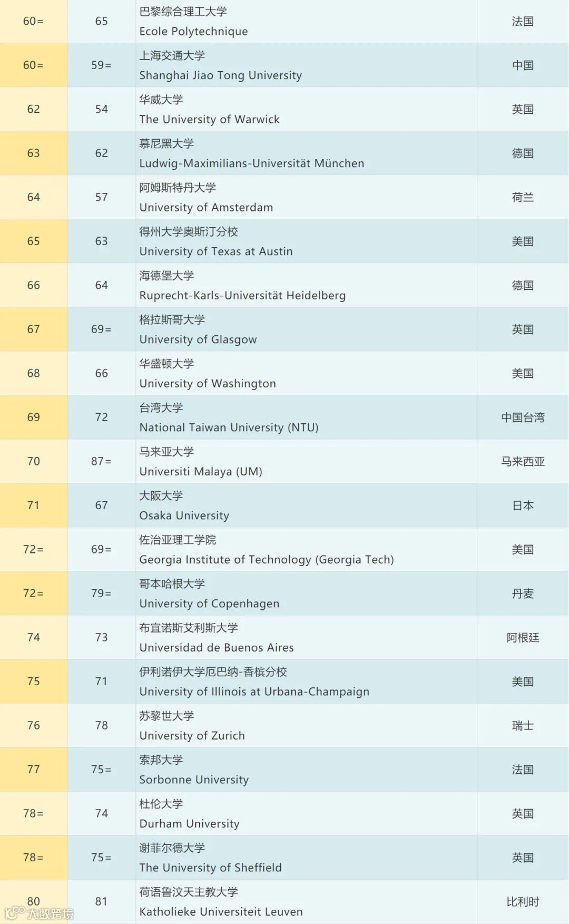Select country cell 比利时
569x924 pixels.
[x=523, y=901]
